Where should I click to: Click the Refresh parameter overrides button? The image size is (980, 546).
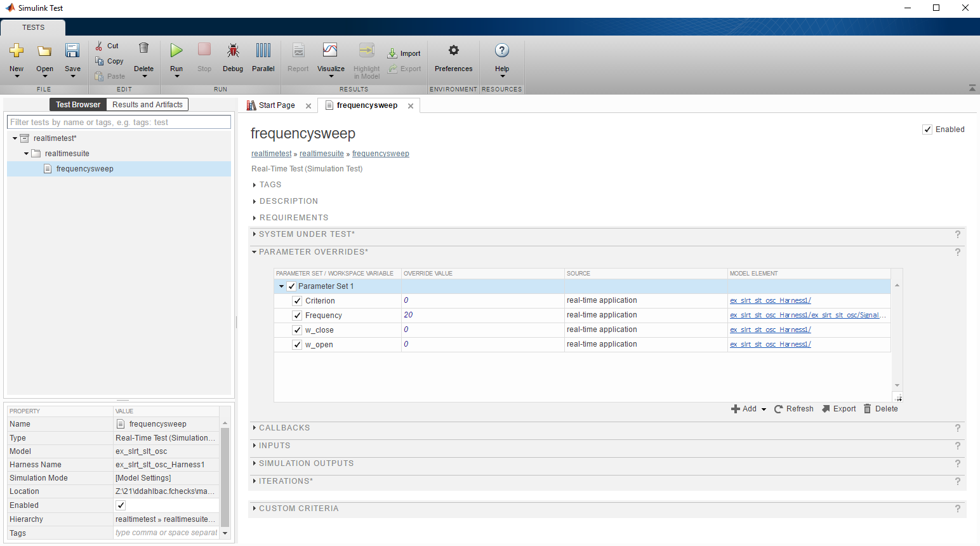793,409
